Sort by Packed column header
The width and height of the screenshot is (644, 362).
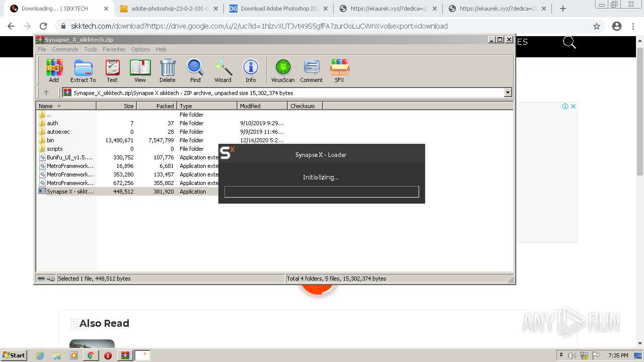click(x=157, y=106)
